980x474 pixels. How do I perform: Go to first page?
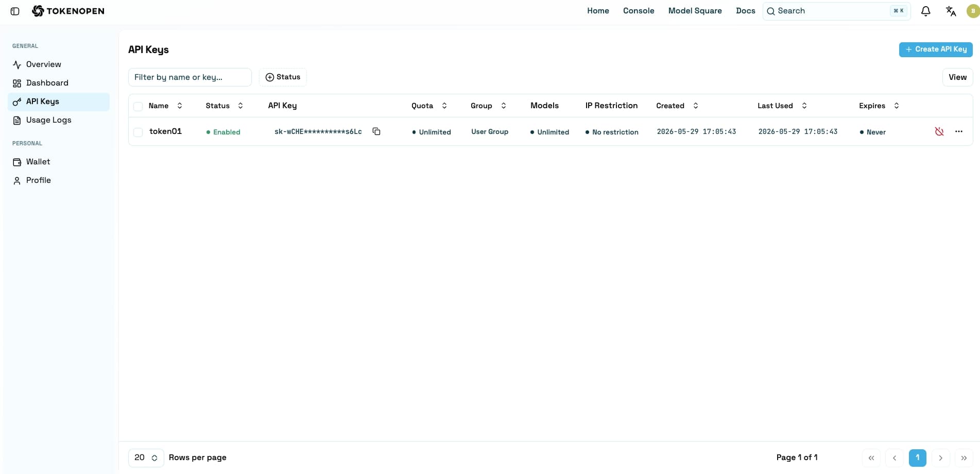pos(871,458)
